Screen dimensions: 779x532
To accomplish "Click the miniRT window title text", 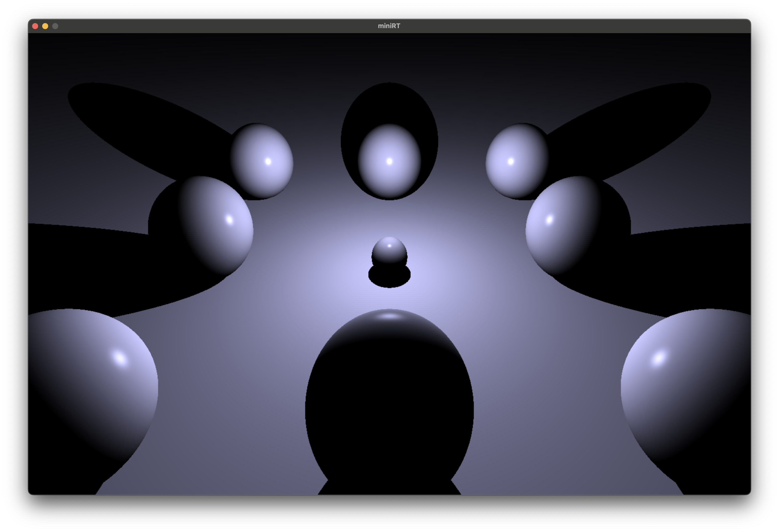I will pos(389,26).
